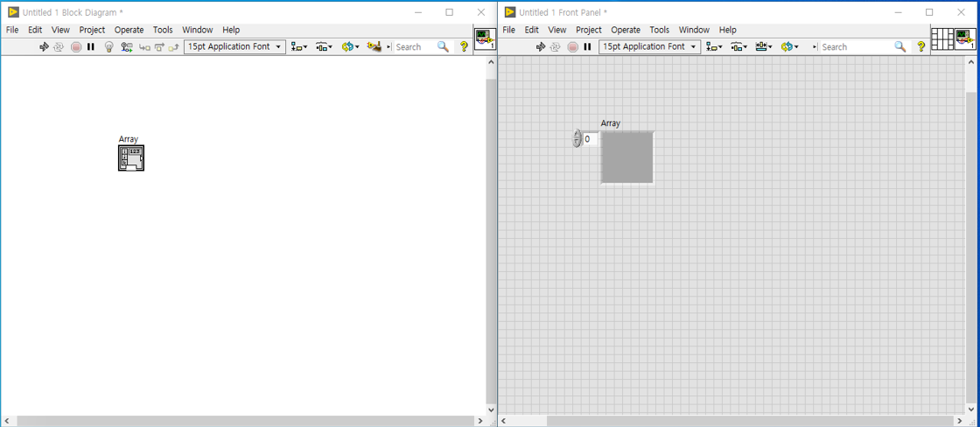980x427 pixels.
Task: Run the VI from Block Diagram toolbar
Action: coord(44,47)
